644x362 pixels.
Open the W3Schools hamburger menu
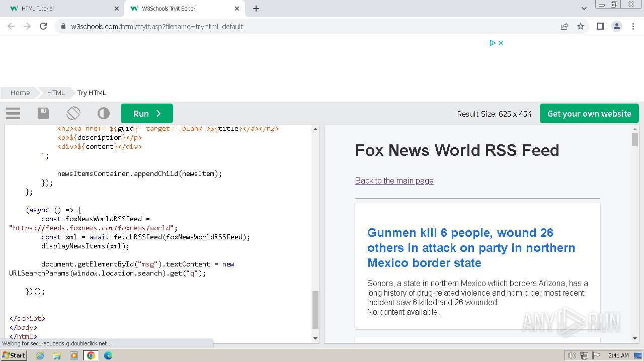(x=13, y=114)
